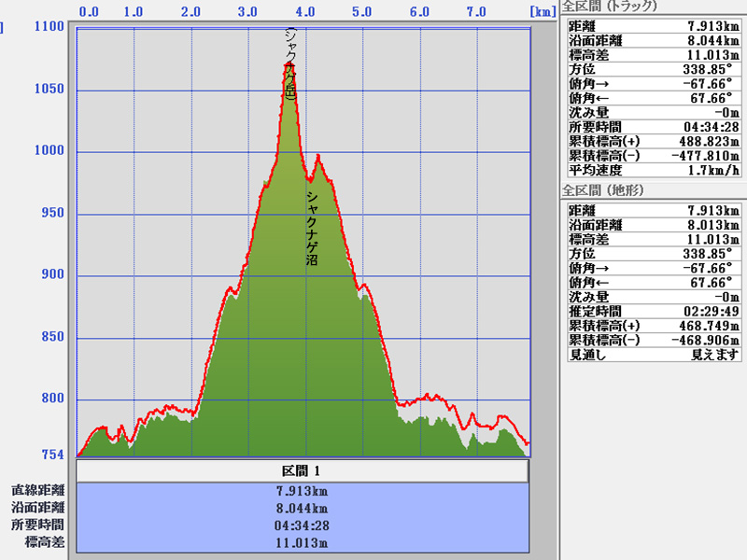Click the 見通し value 見えます
Screen dimensions: 747x560
(x=715, y=355)
